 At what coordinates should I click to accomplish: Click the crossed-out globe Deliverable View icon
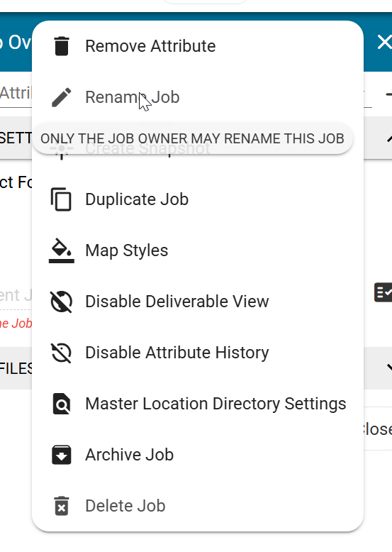[x=62, y=302]
